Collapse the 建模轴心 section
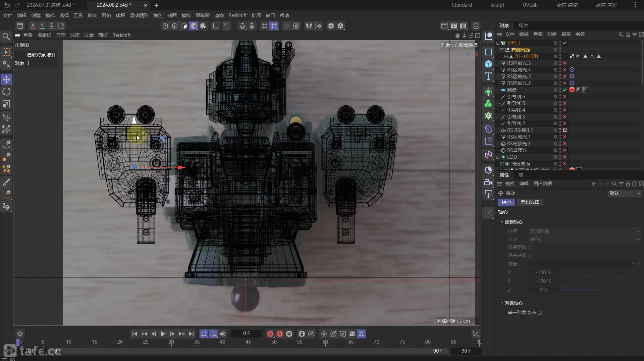Image resolution: width=644 pixels, height=361 pixels. point(502,222)
